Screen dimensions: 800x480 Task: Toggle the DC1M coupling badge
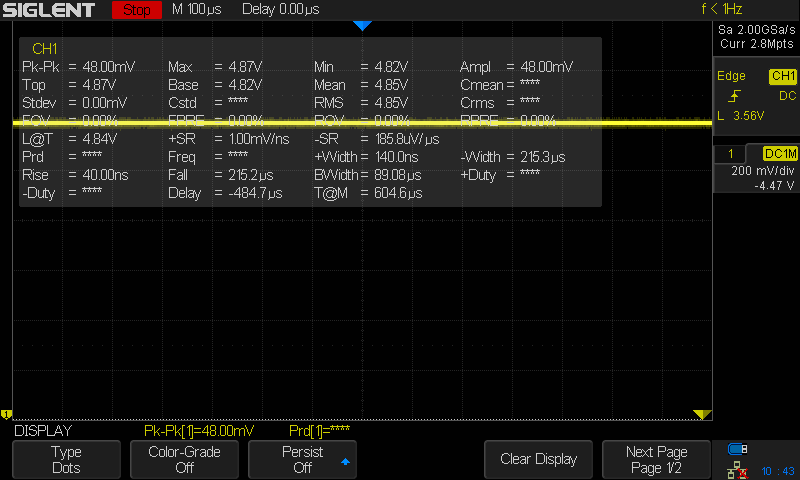[x=778, y=153]
